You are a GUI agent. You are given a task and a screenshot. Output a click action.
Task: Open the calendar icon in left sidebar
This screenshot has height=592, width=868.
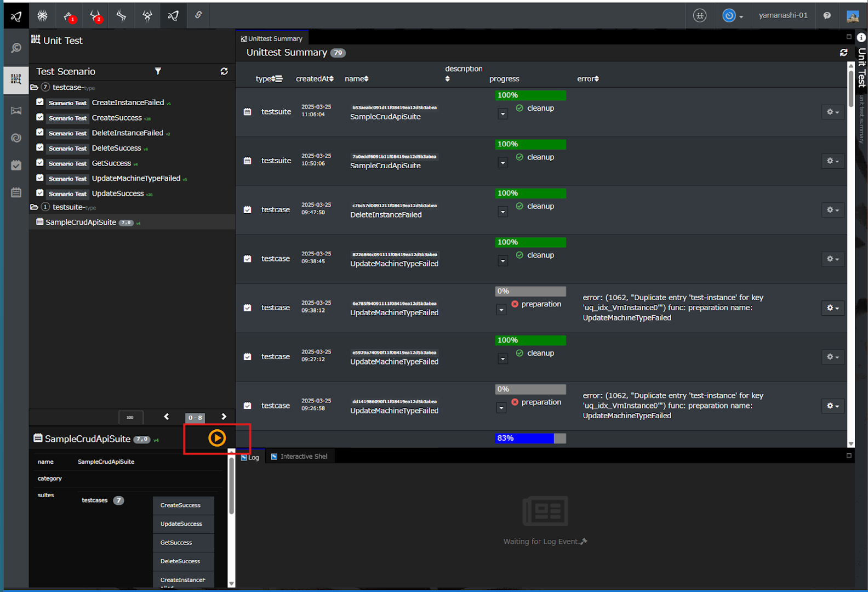coord(16,192)
